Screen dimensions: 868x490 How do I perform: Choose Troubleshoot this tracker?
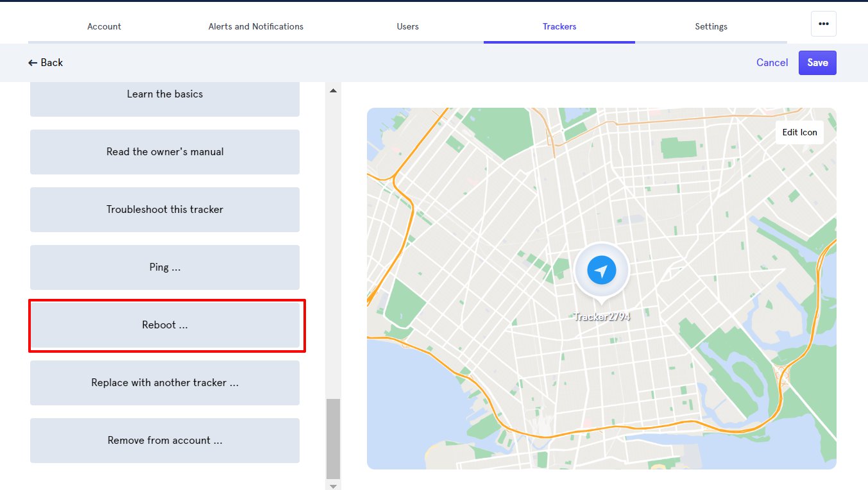pyautogui.click(x=165, y=210)
